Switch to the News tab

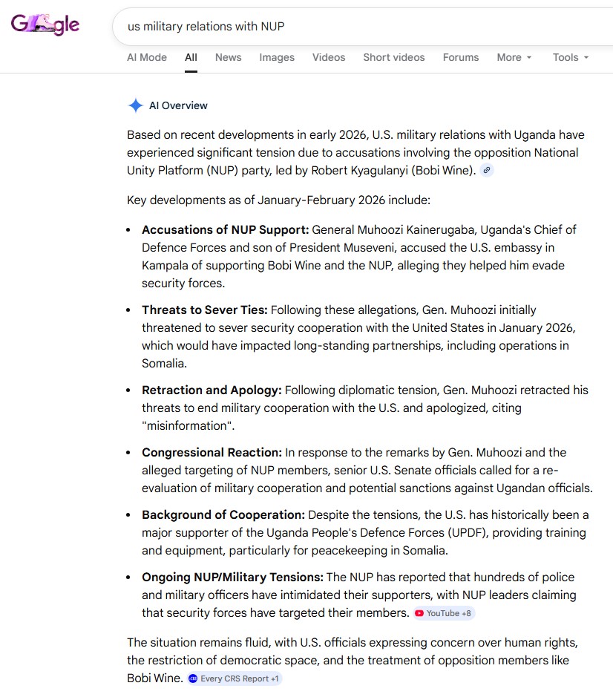(x=228, y=57)
